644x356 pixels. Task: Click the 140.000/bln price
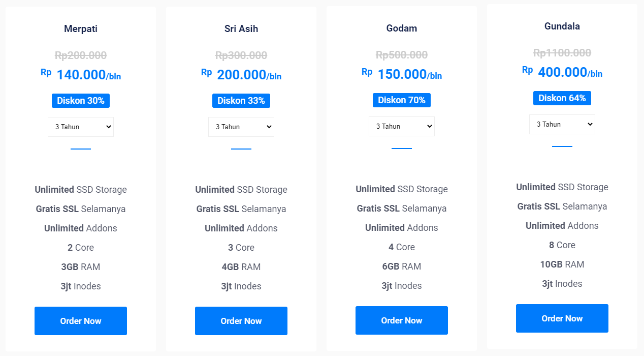pos(88,75)
